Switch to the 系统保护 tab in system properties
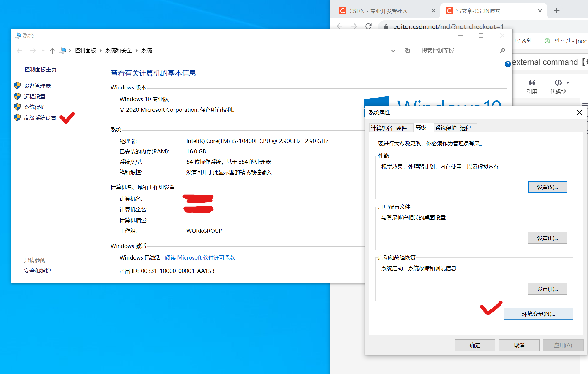 [446, 128]
